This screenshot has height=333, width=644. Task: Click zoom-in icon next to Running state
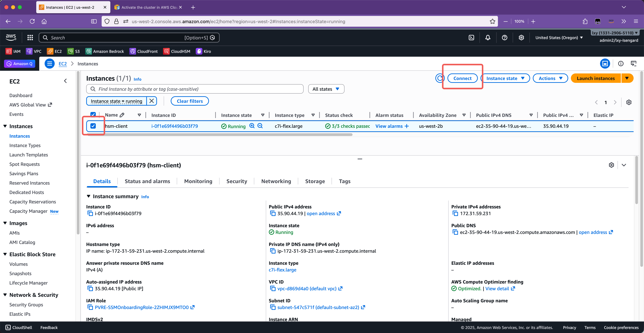pyautogui.click(x=252, y=126)
